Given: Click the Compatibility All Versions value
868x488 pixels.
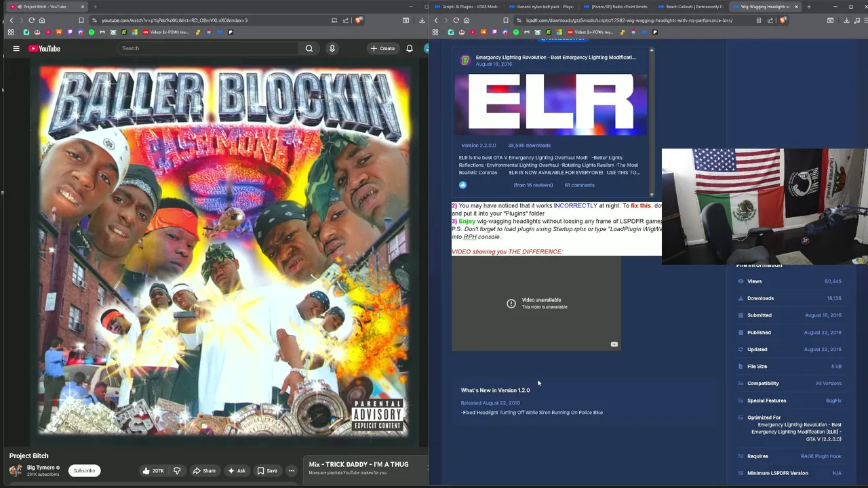Looking at the screenshot, I should tap(829, 384).
